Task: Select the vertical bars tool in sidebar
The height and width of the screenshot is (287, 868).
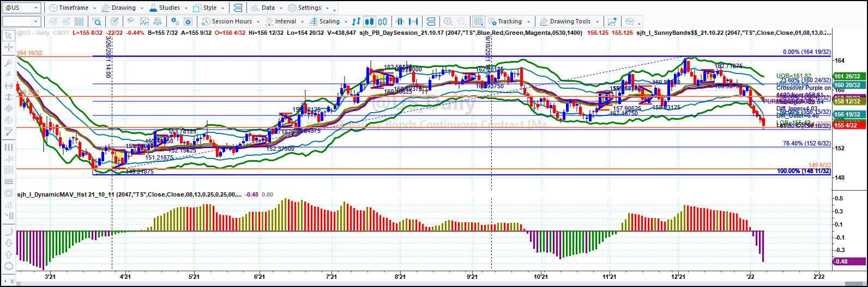Action: click(8, 146)
